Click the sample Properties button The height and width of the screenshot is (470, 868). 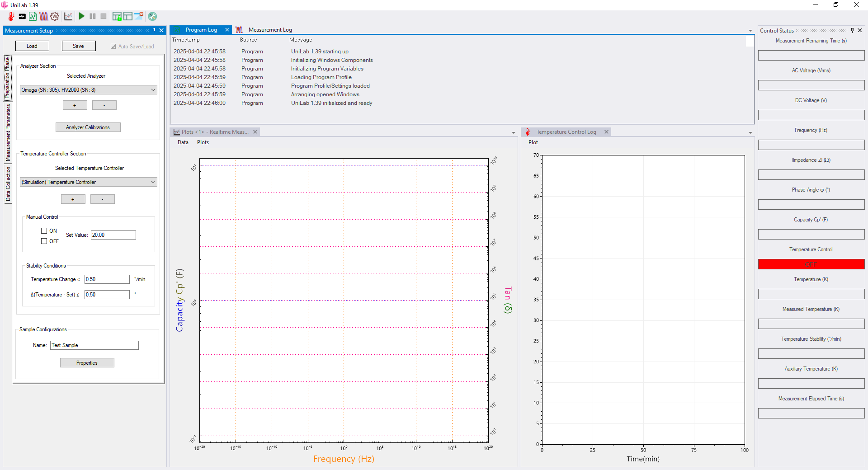coord(87,363)
